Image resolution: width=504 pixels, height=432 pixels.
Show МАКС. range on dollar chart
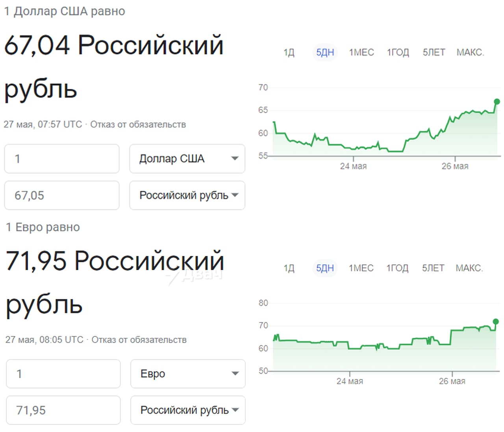click(x=470, y=52)
